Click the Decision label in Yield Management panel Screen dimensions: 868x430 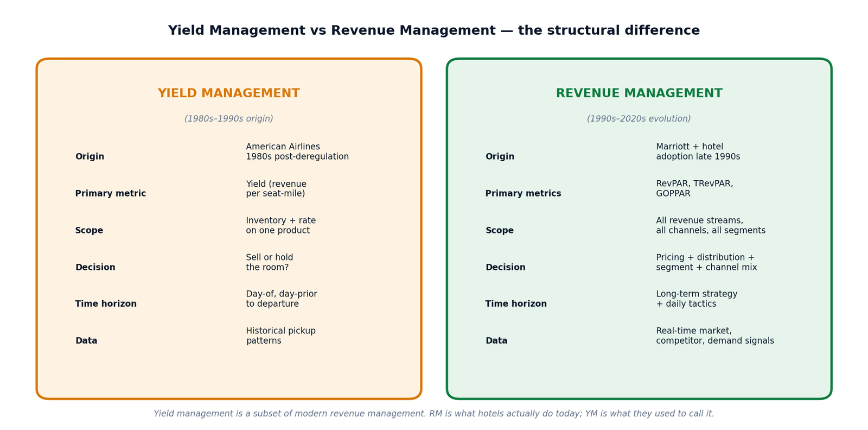pos(95,268)
